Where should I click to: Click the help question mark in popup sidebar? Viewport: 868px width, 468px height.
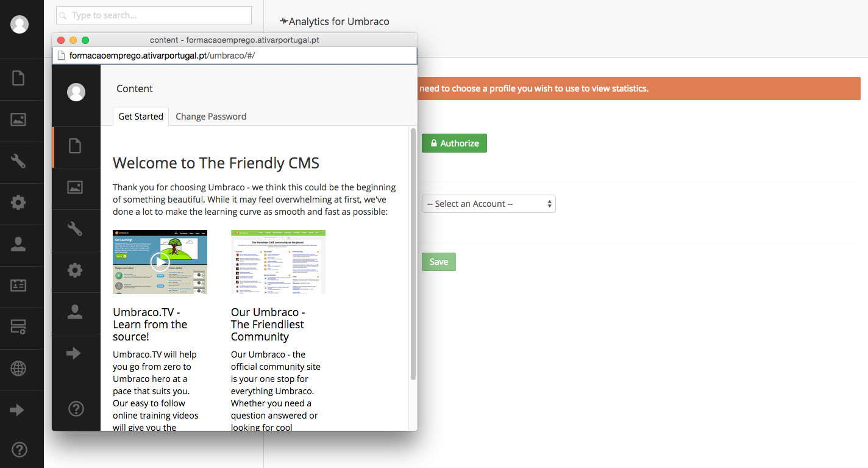click(x=76, y=409)
